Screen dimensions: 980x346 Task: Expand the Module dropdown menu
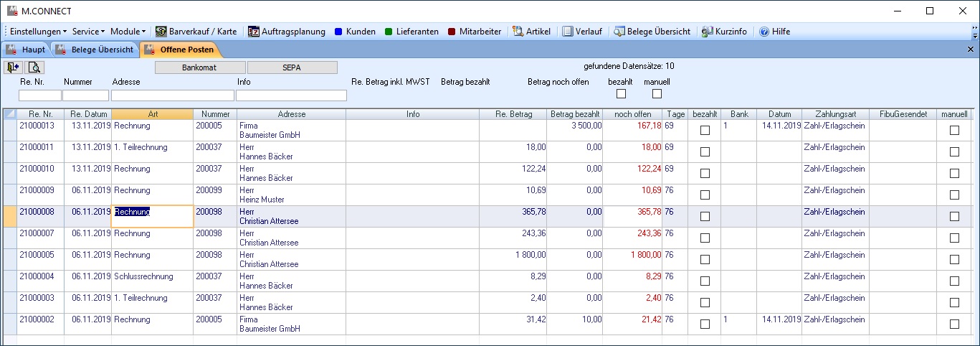tap(128, 32)
